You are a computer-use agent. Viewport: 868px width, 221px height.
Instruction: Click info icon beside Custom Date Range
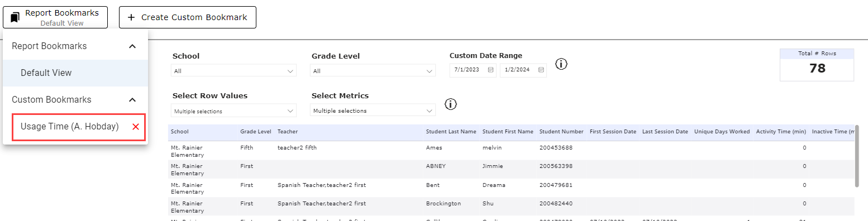click(x=561, y=64)
